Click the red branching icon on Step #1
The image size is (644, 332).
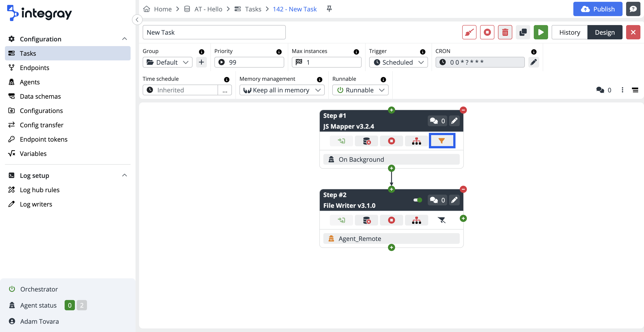point(416,141)
